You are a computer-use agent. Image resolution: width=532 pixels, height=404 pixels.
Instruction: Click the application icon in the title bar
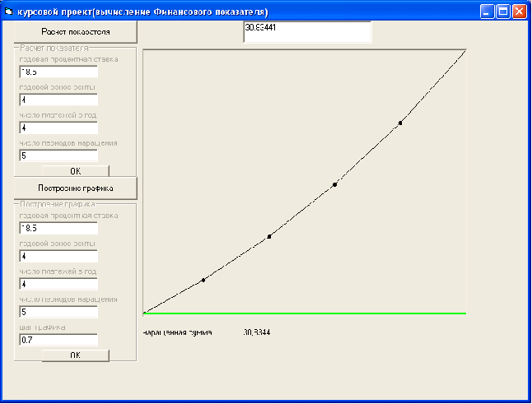tap(8, 12)
